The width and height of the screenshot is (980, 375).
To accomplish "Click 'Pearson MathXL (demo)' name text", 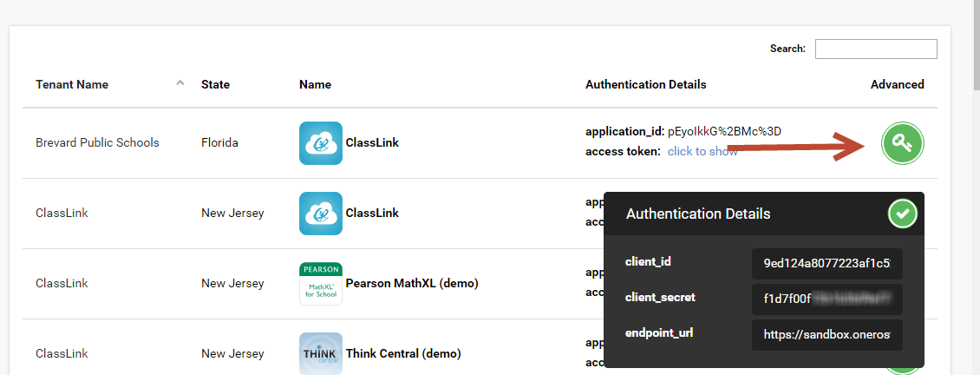I will coord(412,284).
